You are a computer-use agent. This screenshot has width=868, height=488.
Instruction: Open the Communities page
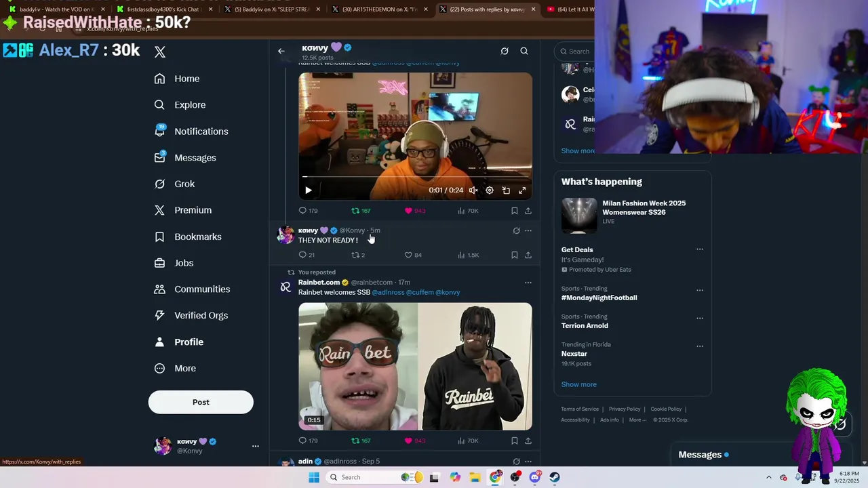[192, 289]
